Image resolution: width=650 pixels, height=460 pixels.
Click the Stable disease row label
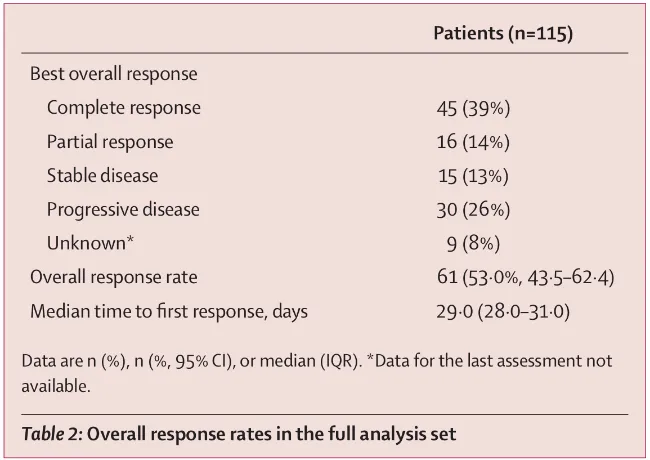pyautogui.click(x=102, y=176)
